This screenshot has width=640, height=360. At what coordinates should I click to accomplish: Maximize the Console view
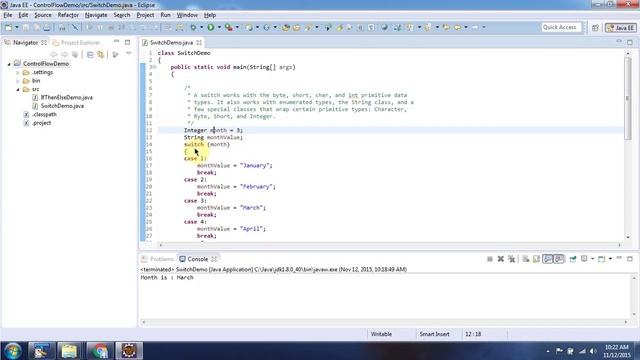click(x=630, y=259)
